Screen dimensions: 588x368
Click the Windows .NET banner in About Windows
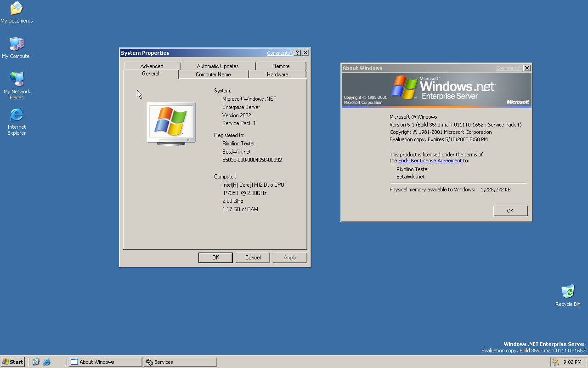pyautogui.click(x=436, y=90)
